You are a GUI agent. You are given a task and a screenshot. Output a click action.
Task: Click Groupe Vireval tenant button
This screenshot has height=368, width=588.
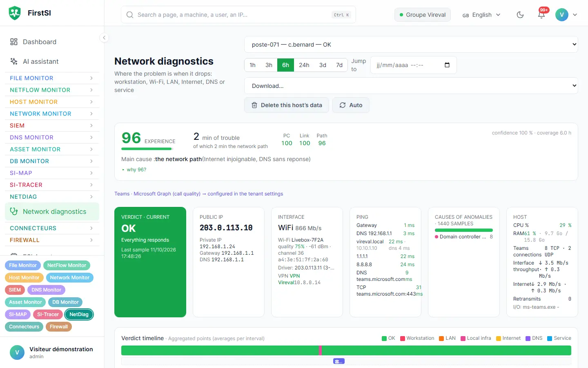pos(423,15)
